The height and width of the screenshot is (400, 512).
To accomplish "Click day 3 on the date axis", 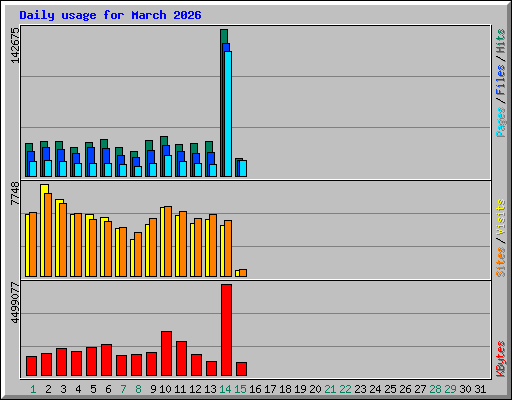I will [63, 389].
